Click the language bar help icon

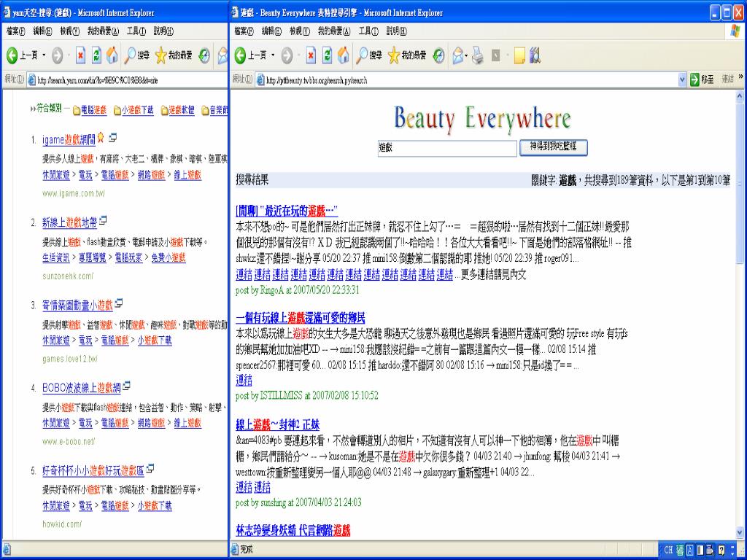(x=721, y=550)
